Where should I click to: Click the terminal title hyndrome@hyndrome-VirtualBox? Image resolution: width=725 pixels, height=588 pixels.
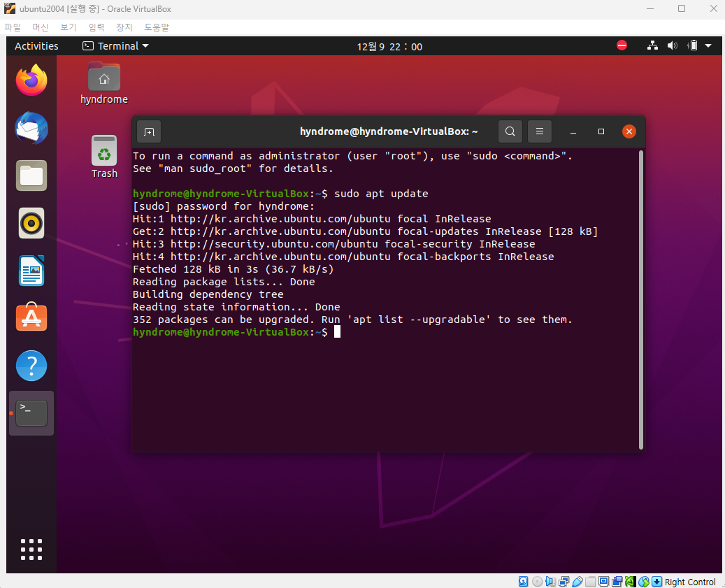[389, 131]
